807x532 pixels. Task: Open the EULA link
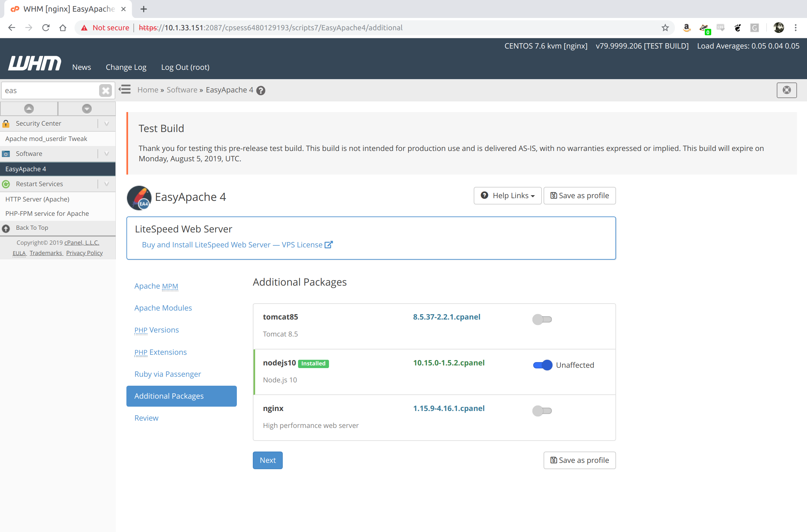coord(19,253)
